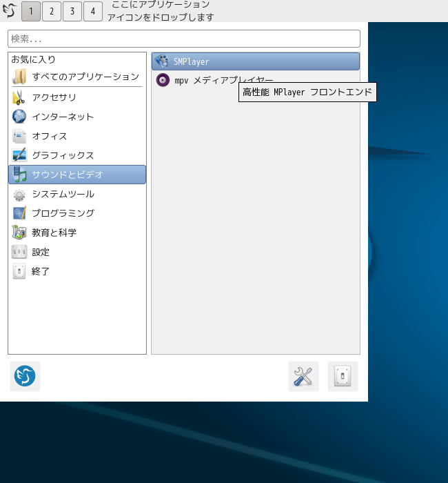Click the purple mpv play icon
Image resolution: width=448 pixels, height=483 pixels.
[x=163, y=80]
